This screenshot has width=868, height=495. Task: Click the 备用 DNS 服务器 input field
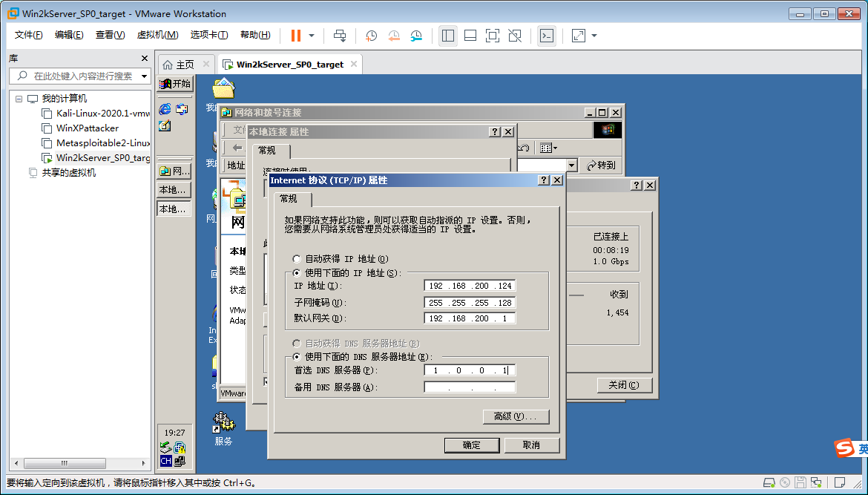(x=470, y=387)
